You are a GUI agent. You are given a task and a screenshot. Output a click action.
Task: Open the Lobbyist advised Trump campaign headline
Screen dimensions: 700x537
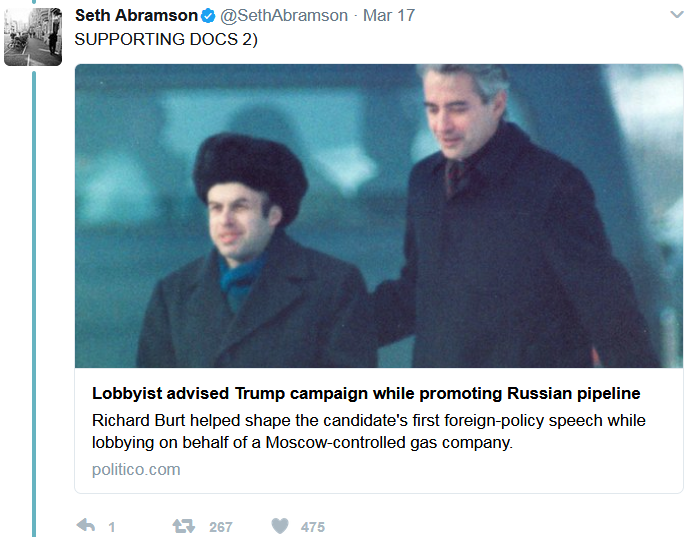(x=366, y=393)
